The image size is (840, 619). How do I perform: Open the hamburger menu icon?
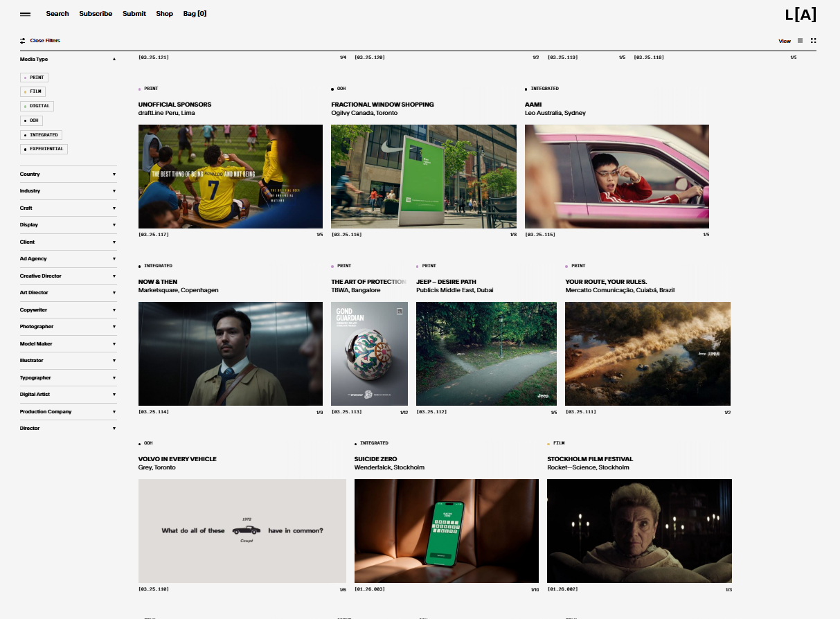25,14
